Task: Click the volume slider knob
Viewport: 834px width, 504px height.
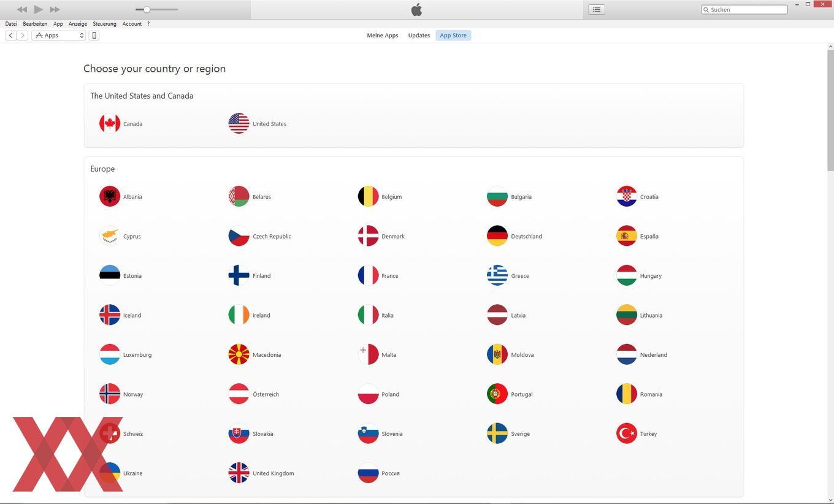Action: [x=147, y=9]
